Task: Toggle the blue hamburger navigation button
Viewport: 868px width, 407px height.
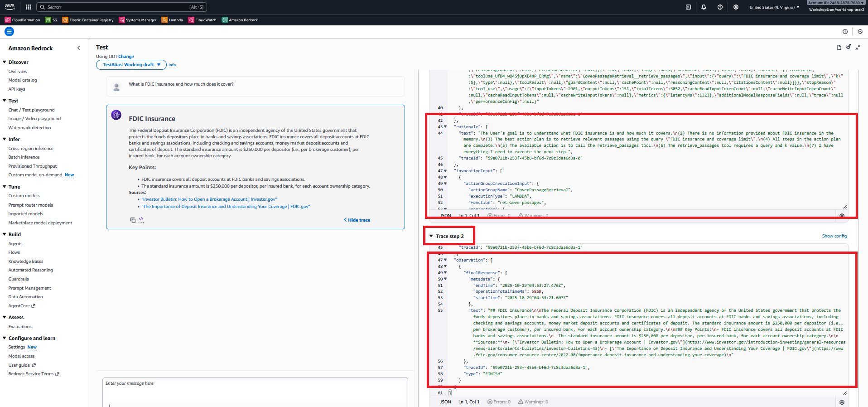Action: pyautogui.click(x=9, y=32)
